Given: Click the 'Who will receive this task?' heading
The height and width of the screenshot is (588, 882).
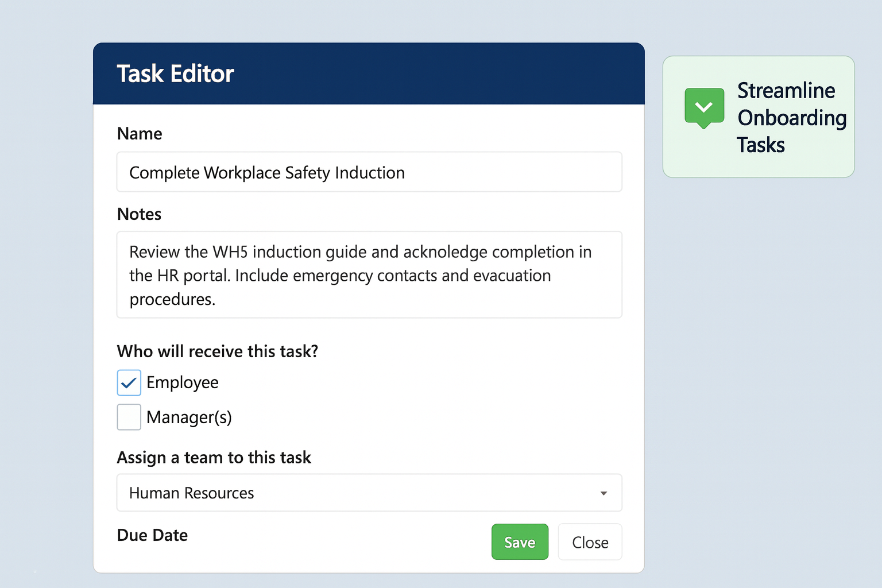Looking at the screenshot, I should pyautogui.click(x=218, y=351).
